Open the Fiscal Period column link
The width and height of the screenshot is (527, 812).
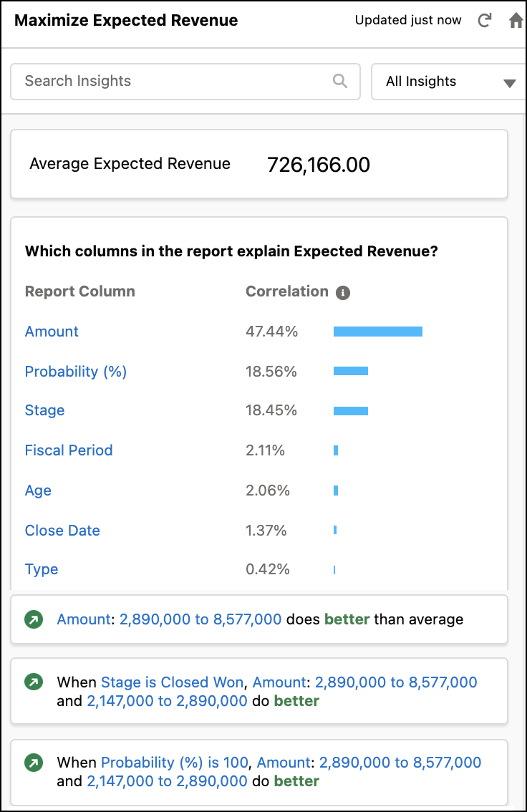click(69, 450)
